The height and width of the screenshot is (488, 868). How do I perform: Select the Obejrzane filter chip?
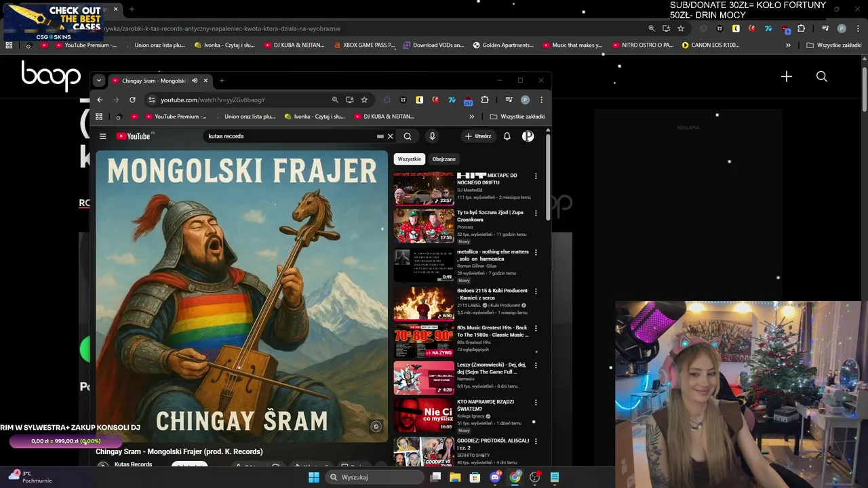(444, 159)
